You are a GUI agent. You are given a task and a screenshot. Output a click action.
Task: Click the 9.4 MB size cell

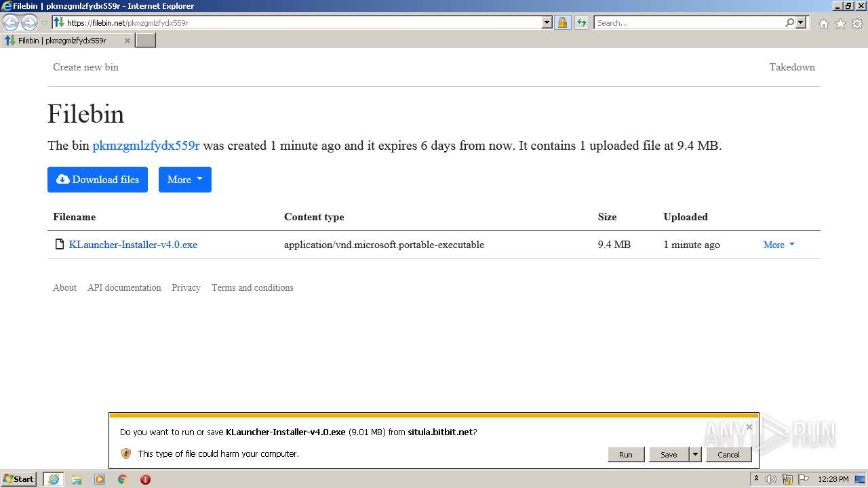[x=614, y=245]
